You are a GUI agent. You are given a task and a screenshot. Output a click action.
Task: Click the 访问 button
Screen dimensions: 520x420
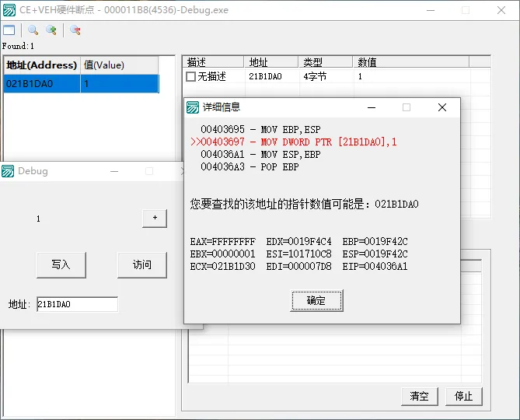tap(142, 264)
